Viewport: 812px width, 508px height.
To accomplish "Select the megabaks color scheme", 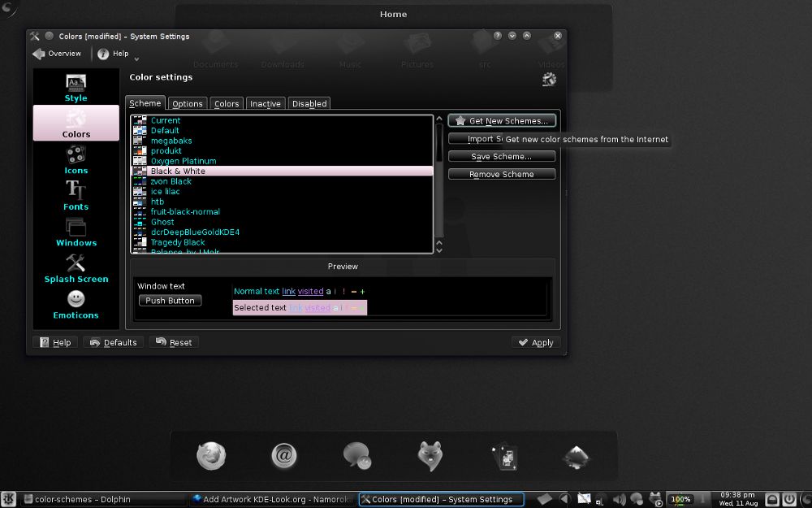I will [x=283, y=141].
